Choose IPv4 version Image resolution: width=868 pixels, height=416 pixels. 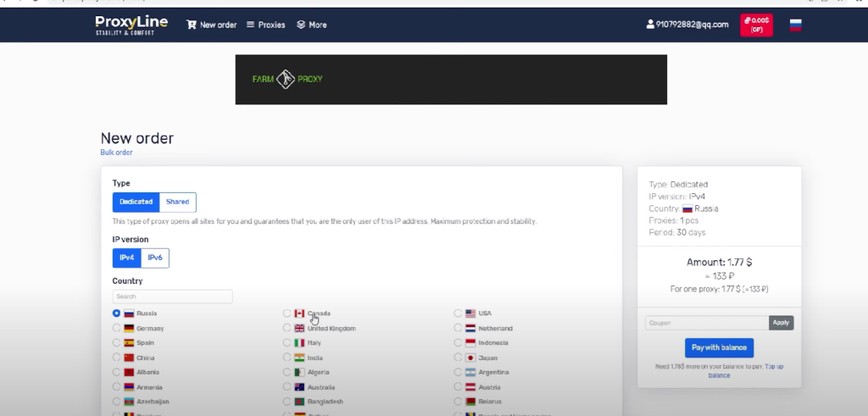pos(127,258)
